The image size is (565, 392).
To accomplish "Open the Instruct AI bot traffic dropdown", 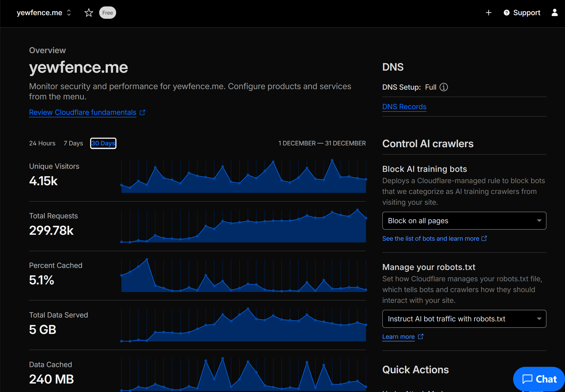I will (464, 319).
